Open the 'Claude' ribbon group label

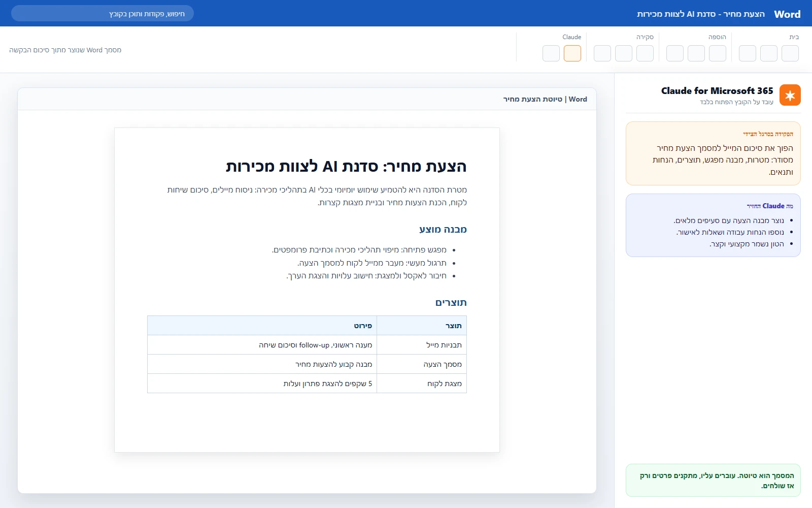(571, 37)
